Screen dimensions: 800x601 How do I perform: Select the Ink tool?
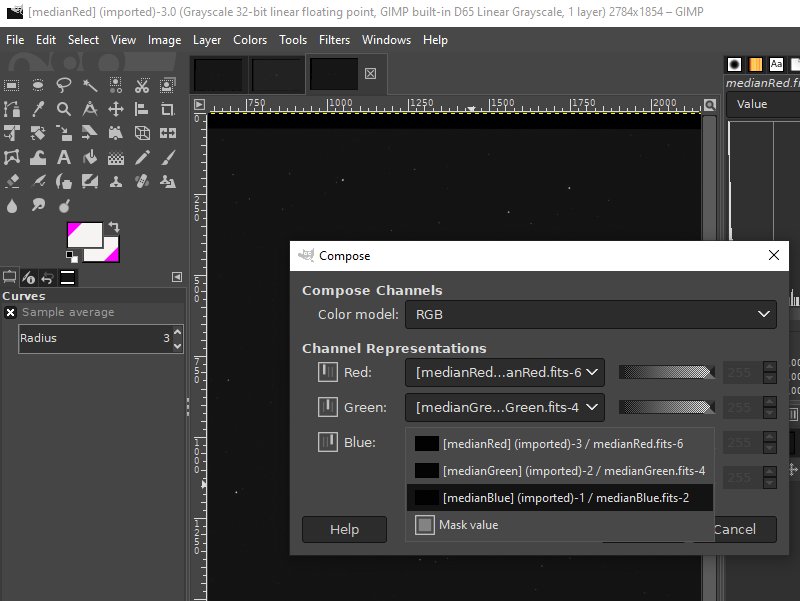click(64, 181)
